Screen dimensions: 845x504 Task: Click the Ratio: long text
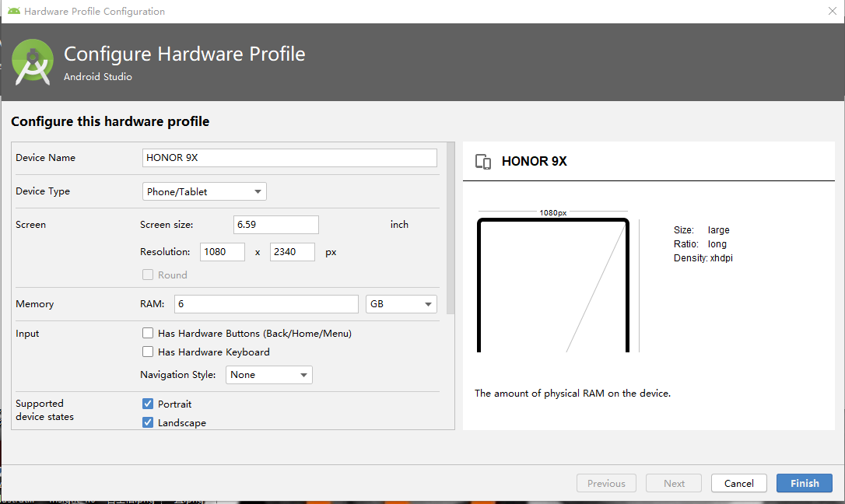tap(700, 244)
